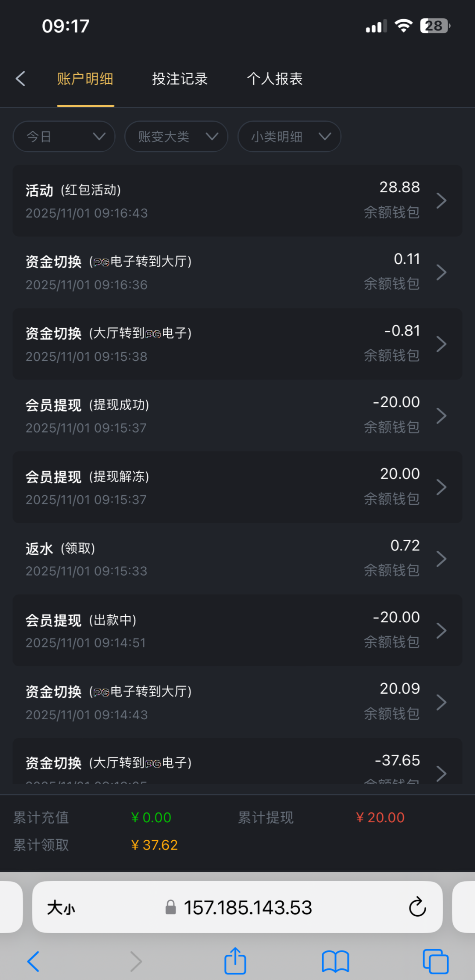Open the Safari share sheet
The width and height of the screenshot is (475, 980).
coord(235,961)
